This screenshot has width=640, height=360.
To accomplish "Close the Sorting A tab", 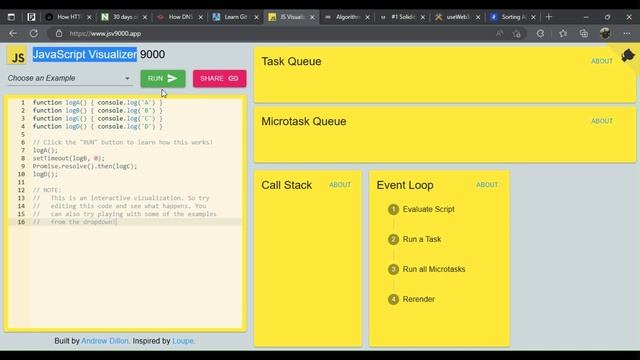I will click(x=533, y=17).
